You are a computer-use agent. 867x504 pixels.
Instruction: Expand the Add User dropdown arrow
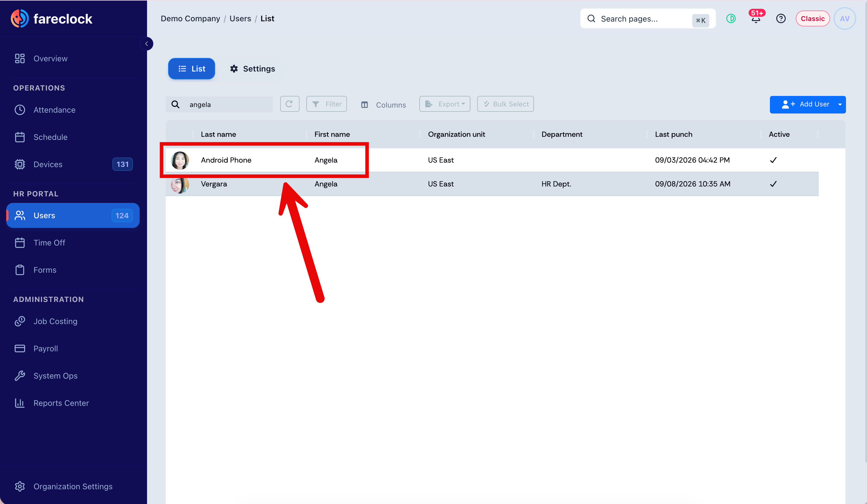click(840, 105)
